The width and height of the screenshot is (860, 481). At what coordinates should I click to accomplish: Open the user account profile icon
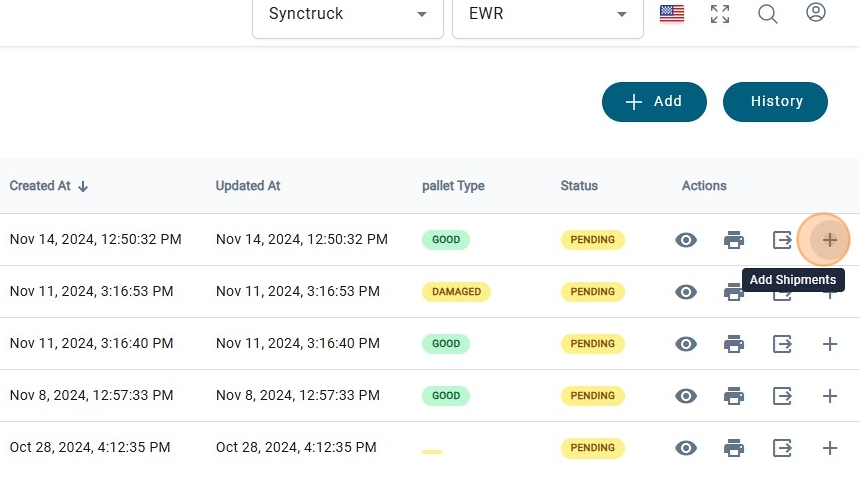click(816, 13)
